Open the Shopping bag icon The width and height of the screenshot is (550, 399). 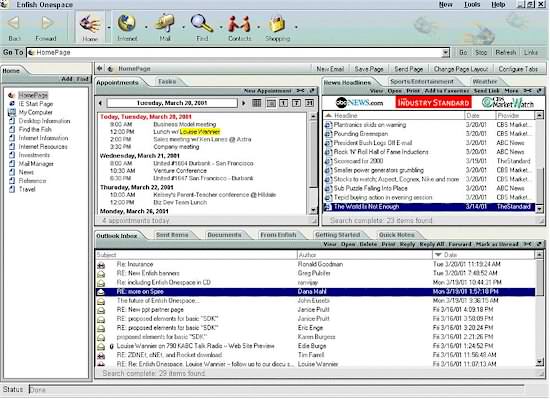click(277, 24)
